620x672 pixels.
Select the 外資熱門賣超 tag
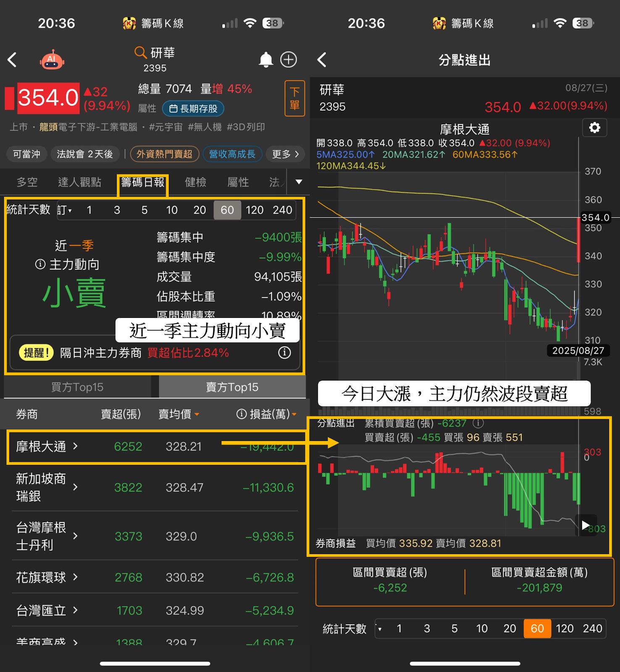164,154
